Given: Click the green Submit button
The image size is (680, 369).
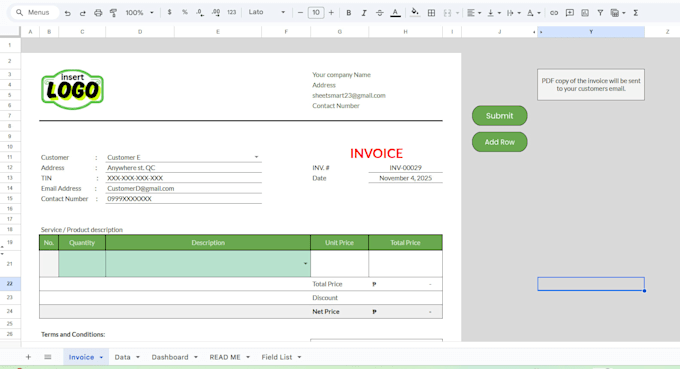Looking at the screenshot, I should point(500,116).
